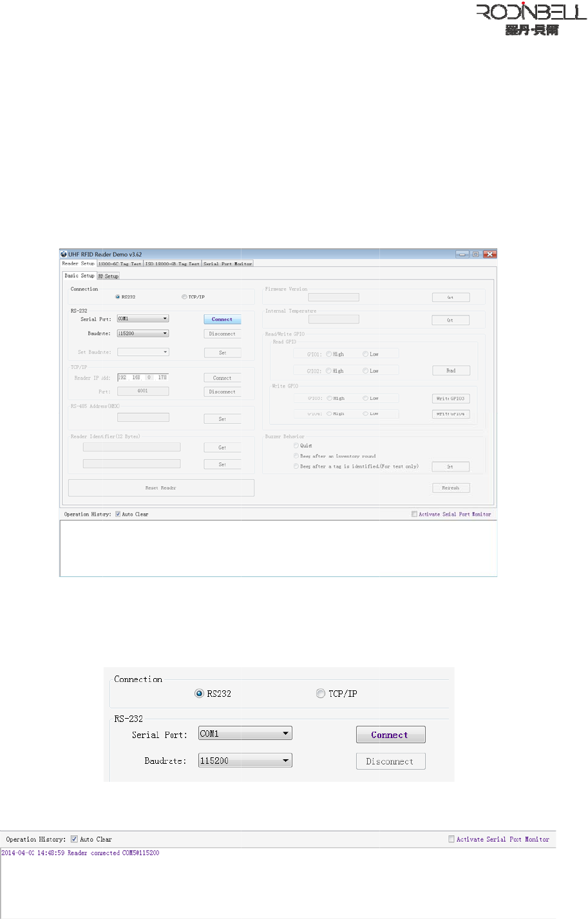Click the RS-485 Address (HEX) field

coord(143,418)
